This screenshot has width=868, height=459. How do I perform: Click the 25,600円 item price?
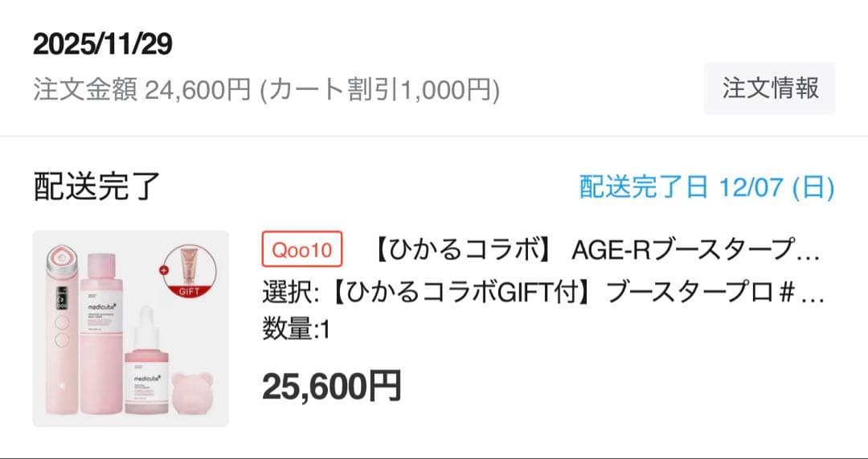click(331, 386)
